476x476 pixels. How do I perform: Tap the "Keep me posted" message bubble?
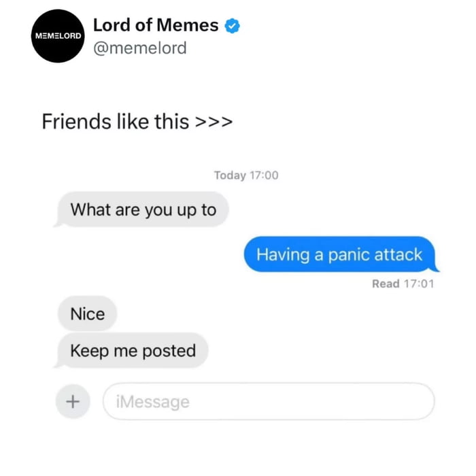pyautogui.click(x=132, y=350)
